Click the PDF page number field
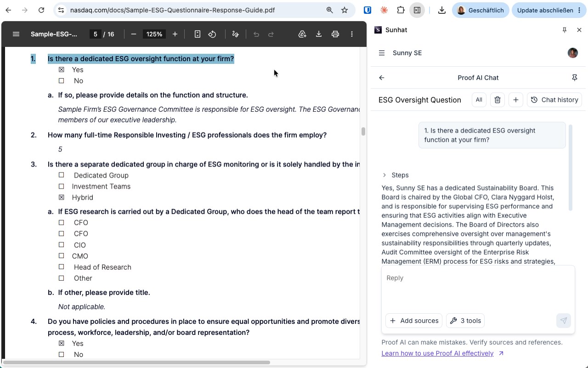 click(96, 34)
